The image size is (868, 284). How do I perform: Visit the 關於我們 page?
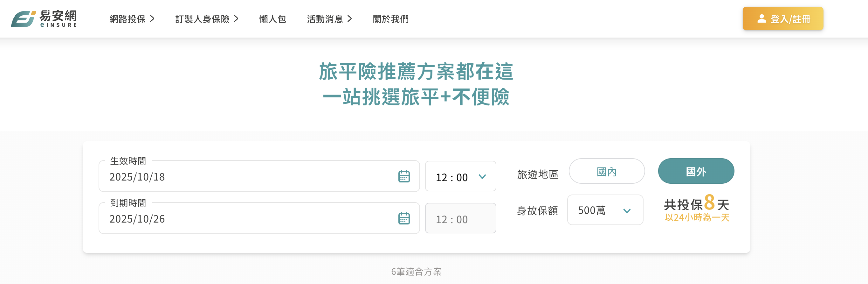click(390, 19)
